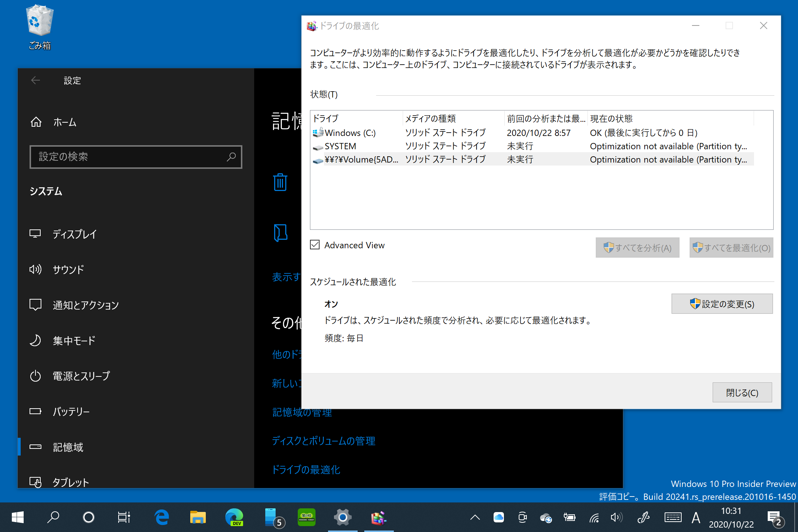Viewport: 798px width, 532px height.
Task: Activate Cortana on the taskbar
Action: click(x=88, y=517)
